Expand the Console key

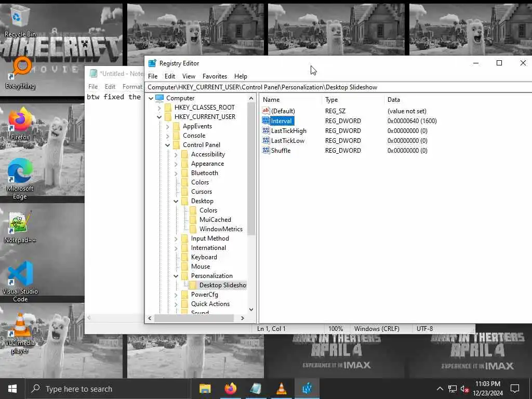click(x=168, y=136)
